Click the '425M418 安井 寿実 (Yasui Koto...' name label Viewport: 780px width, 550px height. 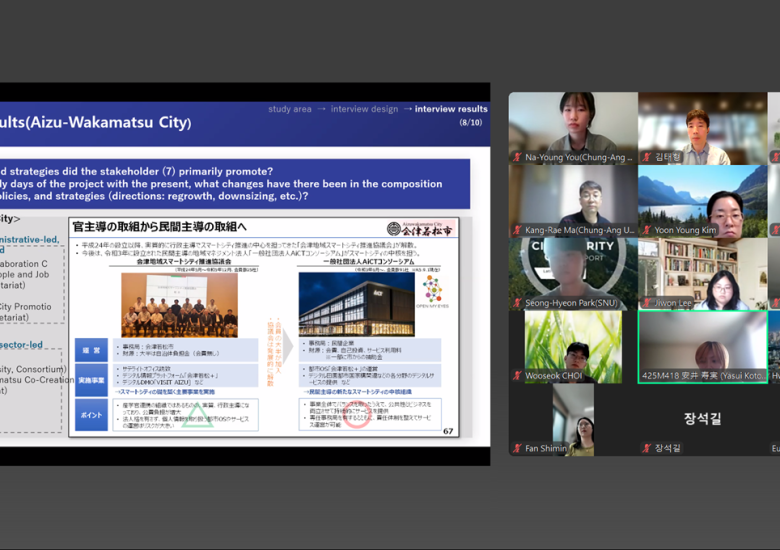point(704,375)
